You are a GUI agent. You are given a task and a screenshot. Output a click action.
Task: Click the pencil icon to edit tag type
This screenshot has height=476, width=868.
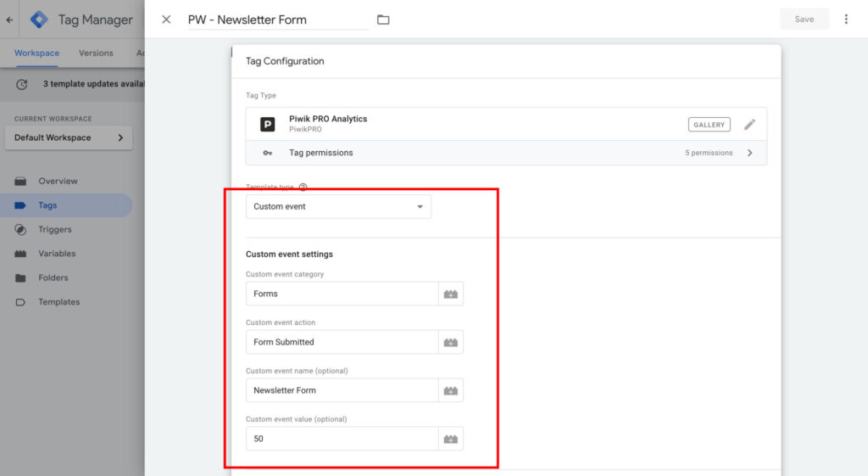(749, 125)
